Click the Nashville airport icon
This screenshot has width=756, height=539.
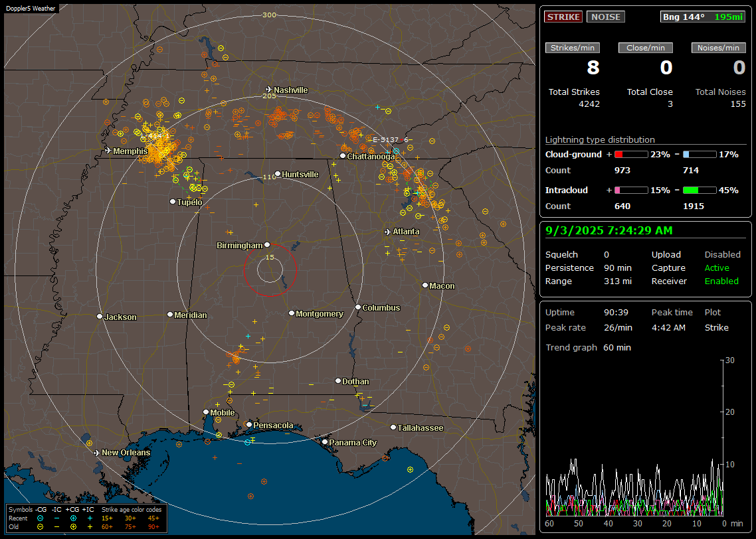[268, 90]
